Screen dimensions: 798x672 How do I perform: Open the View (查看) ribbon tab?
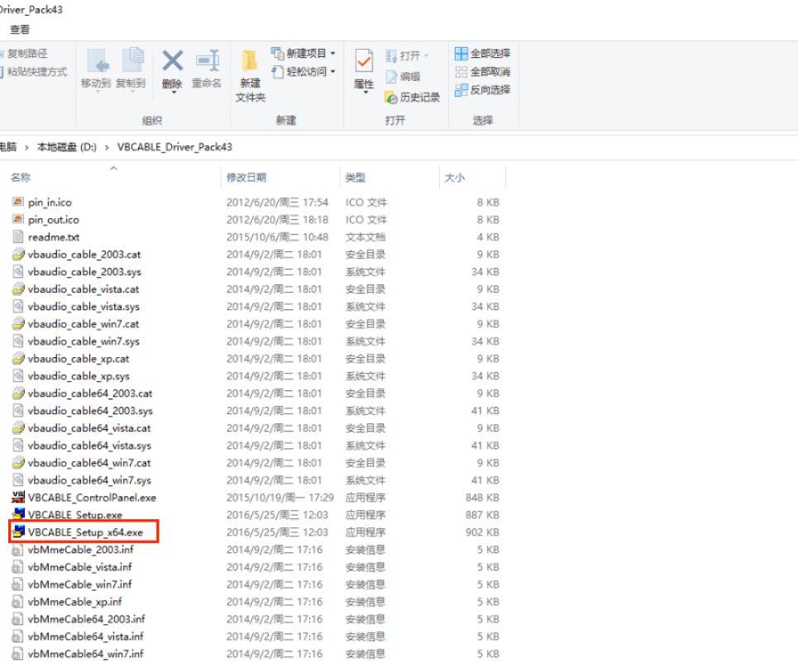(20, 30)
